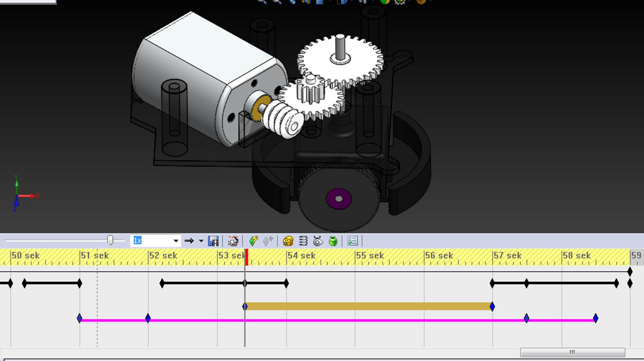Image resolution: width=644 pixels, height=361 pixels.
Task: Open Motion Study Properties checklist icon
Action: tap(352, 241)
